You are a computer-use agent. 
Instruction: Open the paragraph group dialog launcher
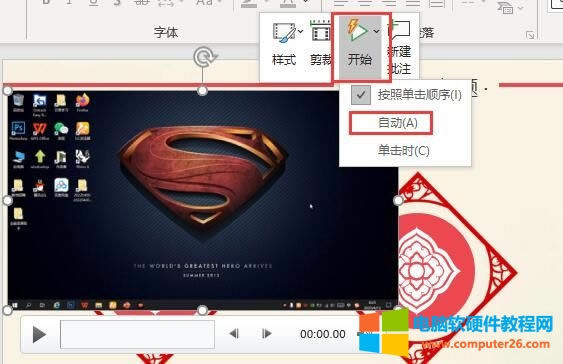click(530, 35)
